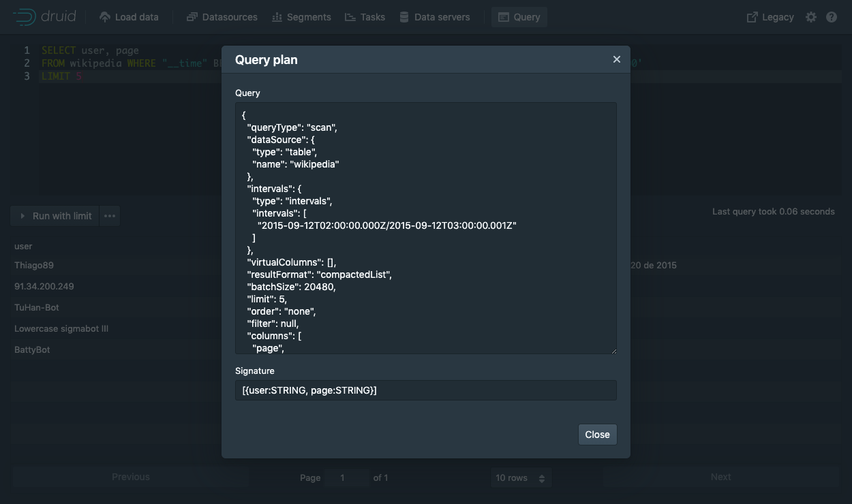Select the TuHan-Bot cell
Screen dimensions: 852x504
pos(37,307)
